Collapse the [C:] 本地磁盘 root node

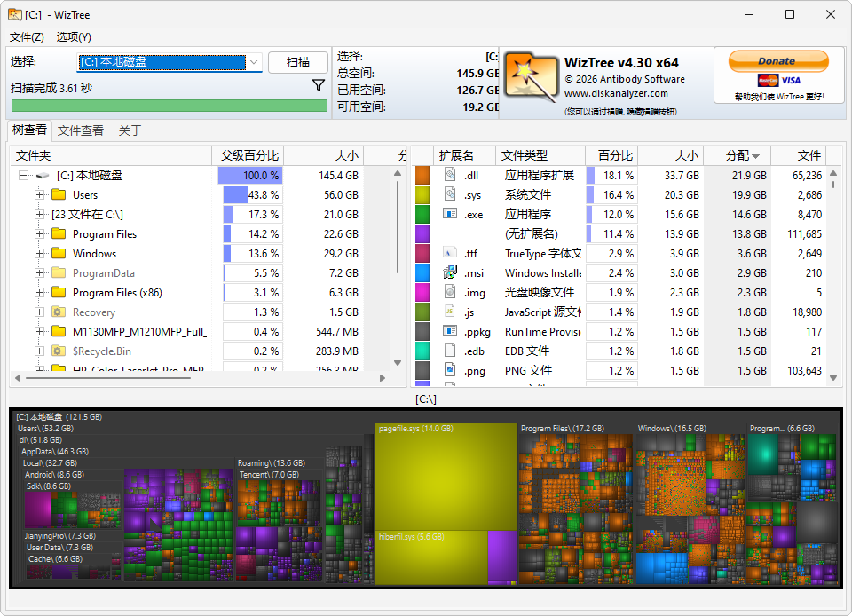coord(23,176)
